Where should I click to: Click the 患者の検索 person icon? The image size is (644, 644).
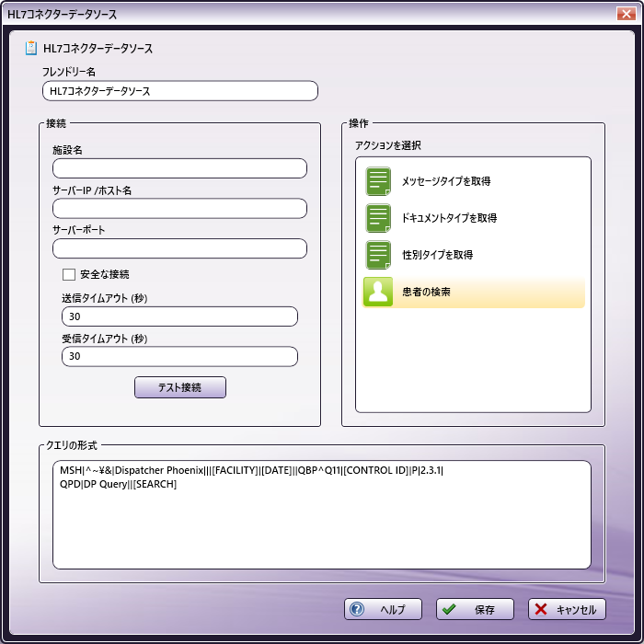(378, 292)
